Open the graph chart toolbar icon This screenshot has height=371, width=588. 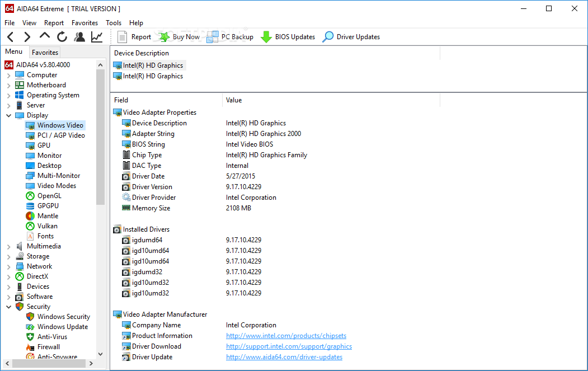pyautogui.click(x=97, y=37)
